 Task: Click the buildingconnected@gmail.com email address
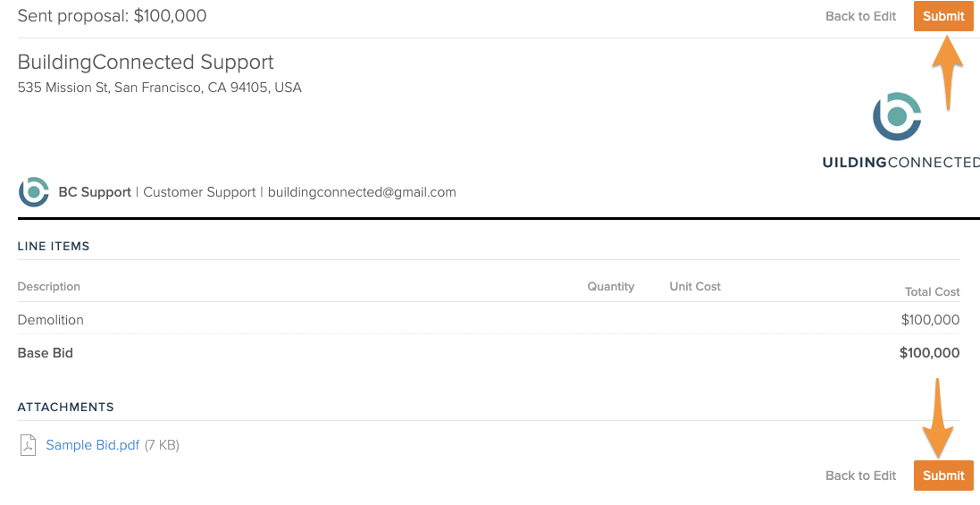click(x=362, y=192)
